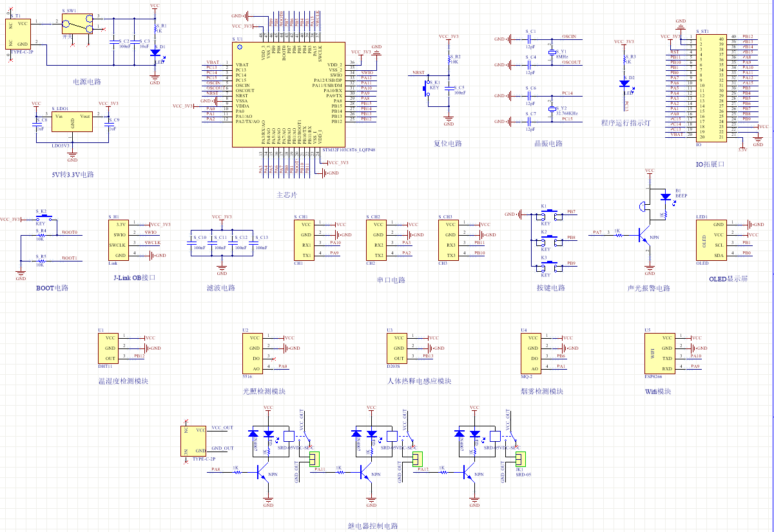Click the '滤波电路' section label
The height and width of the screenshot is (532, 774).
coord(221,288)
